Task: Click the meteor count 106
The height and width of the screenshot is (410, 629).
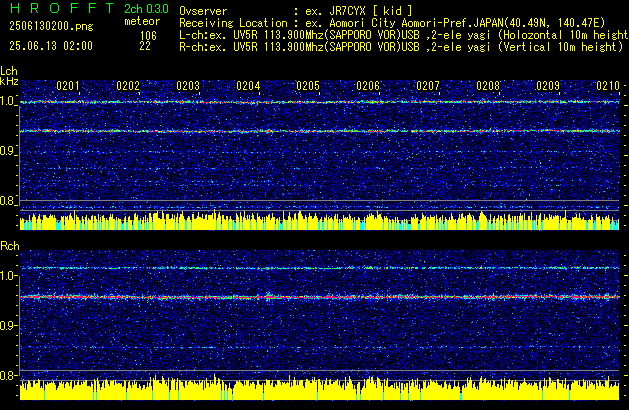Action: coord(148,36)
